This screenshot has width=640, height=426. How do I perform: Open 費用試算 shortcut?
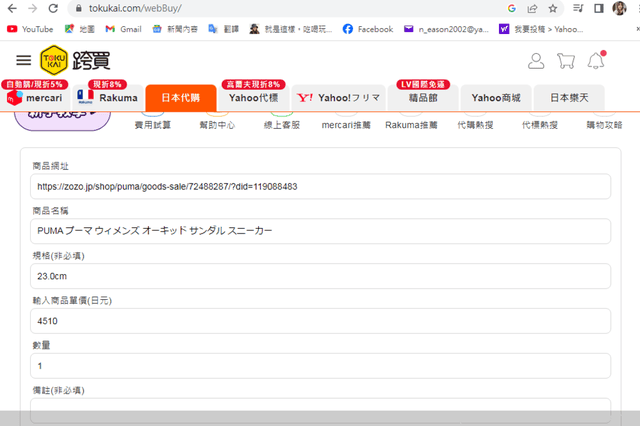[153, 125]
